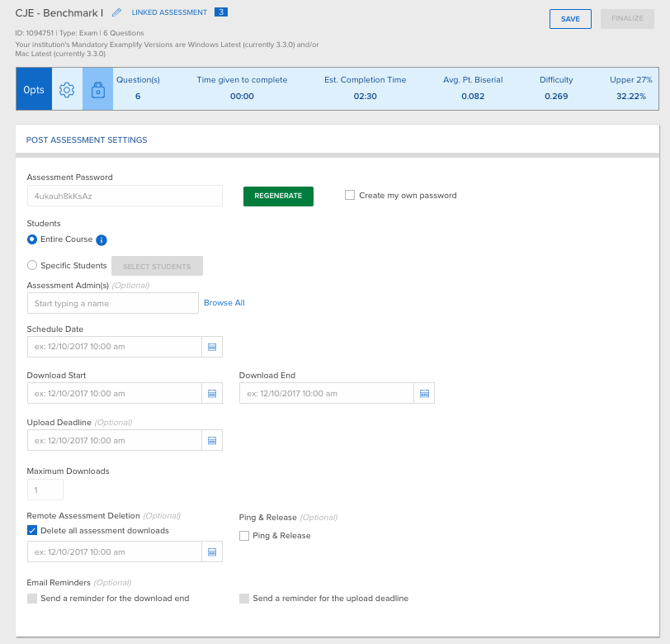Click Upper 27% value 32.22%
The image size is (670, 644).
pyautogui.click(x=631, y=97)
